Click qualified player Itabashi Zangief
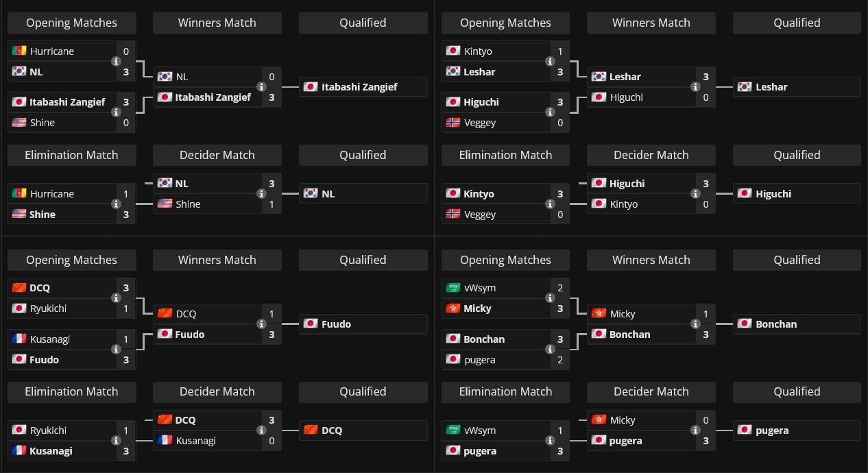 (359, 87)
